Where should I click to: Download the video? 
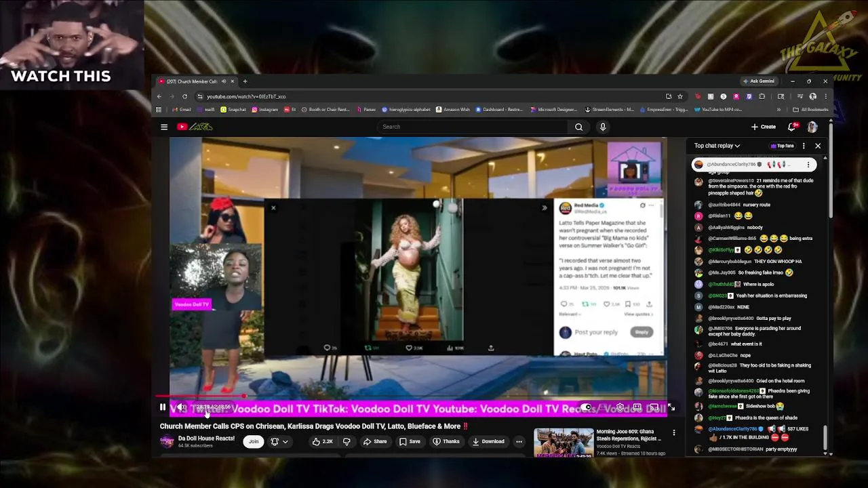[x=488, y=441]
